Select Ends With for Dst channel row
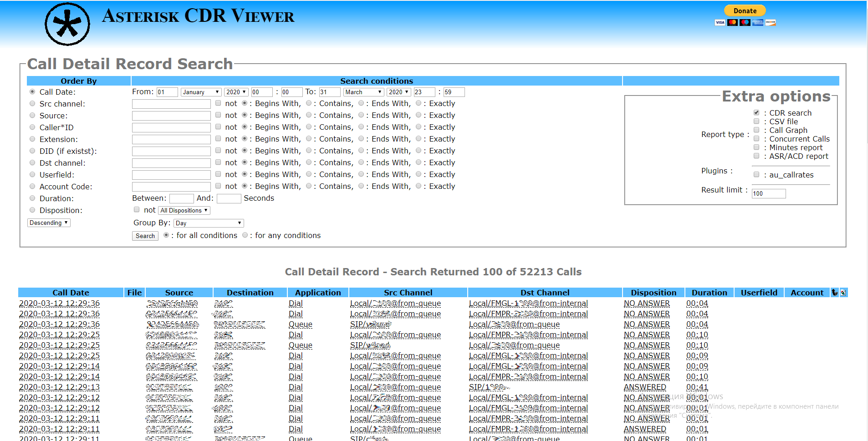The width and height of the screenshot is (868, 441). point(361,162)
